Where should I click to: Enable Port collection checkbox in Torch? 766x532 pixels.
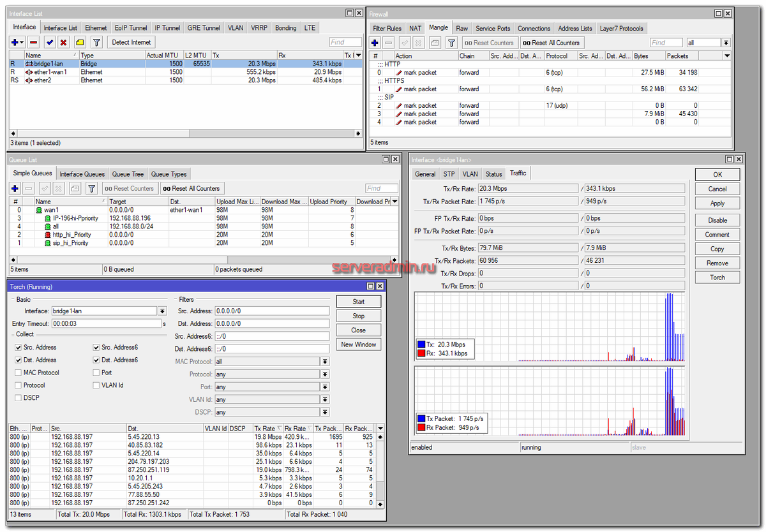coord(96,373)
